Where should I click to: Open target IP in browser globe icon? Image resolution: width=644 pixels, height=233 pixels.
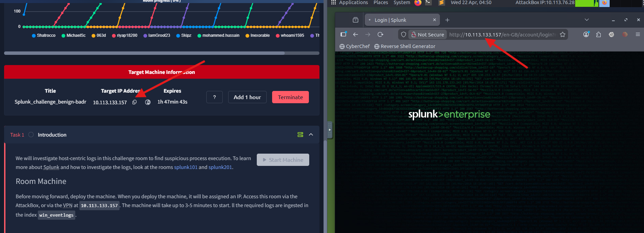(x=148, y=102)
